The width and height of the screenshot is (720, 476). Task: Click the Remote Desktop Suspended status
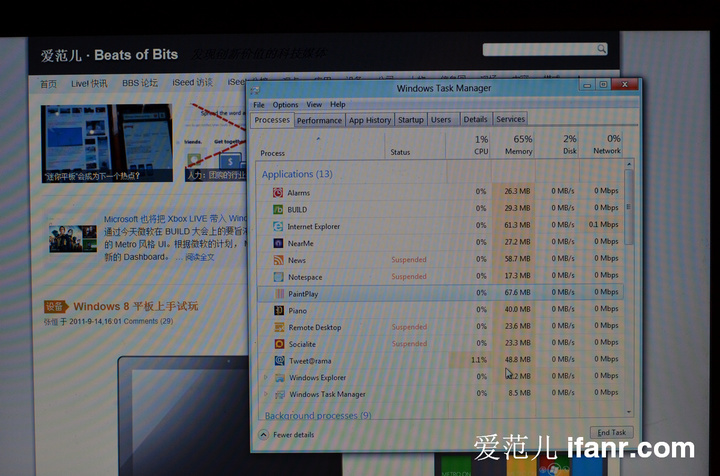(409, 327)
